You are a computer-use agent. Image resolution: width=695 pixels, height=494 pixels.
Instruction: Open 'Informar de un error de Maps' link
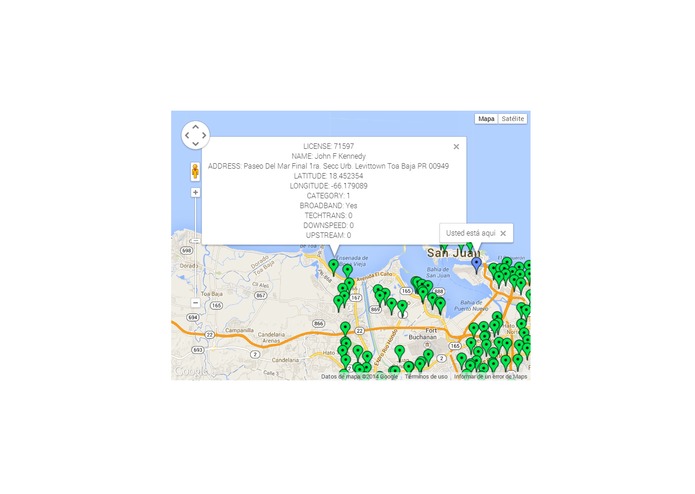click(491, 377)
